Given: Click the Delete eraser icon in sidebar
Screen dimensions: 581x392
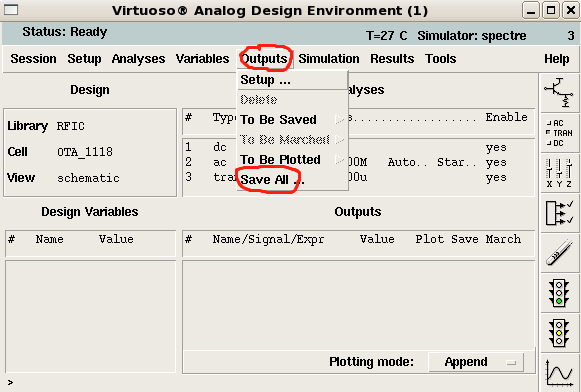Looking at the screenshot, I should pos(560,253).
